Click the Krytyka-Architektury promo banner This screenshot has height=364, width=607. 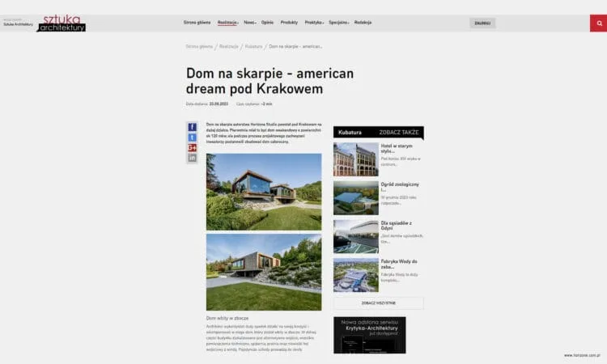click(x=369, y=334)
